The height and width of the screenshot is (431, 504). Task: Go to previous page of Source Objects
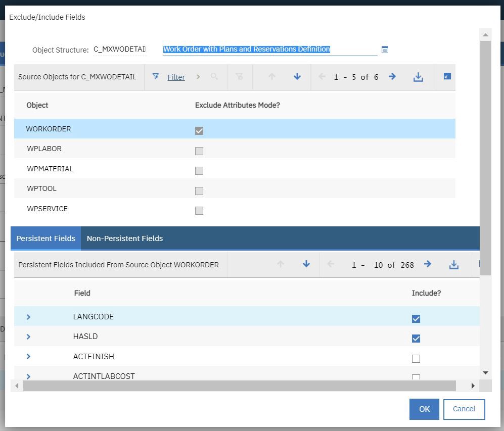click(x=322, y=76)
